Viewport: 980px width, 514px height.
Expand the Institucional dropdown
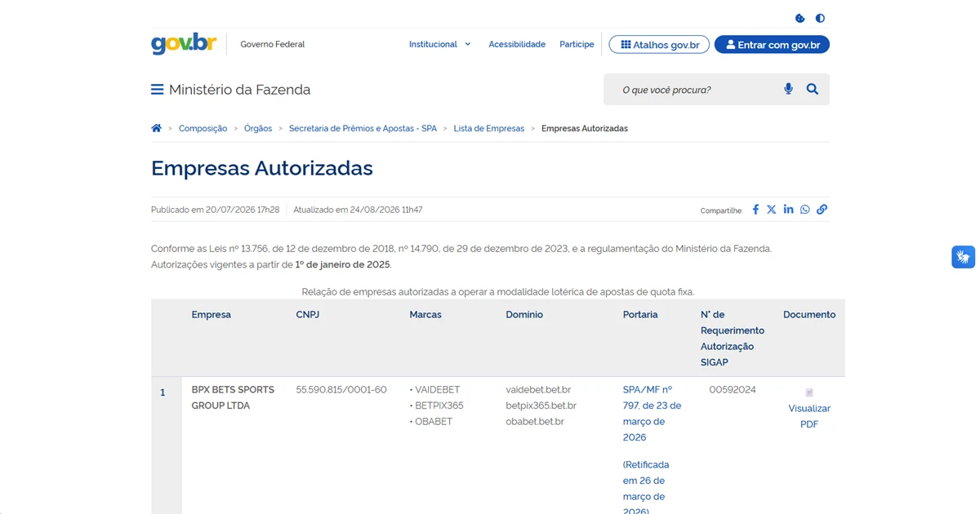coord(440,44)
